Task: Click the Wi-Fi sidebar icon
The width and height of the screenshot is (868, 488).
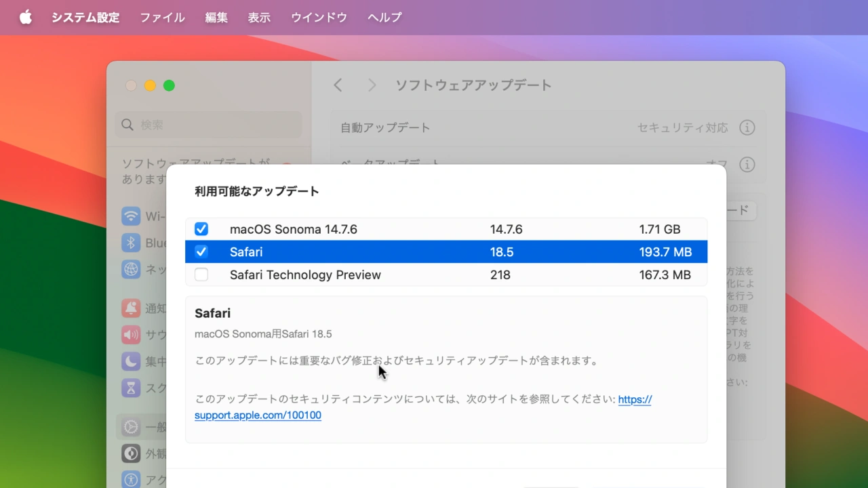Action: pyautogui.click(x=131, y=217)
